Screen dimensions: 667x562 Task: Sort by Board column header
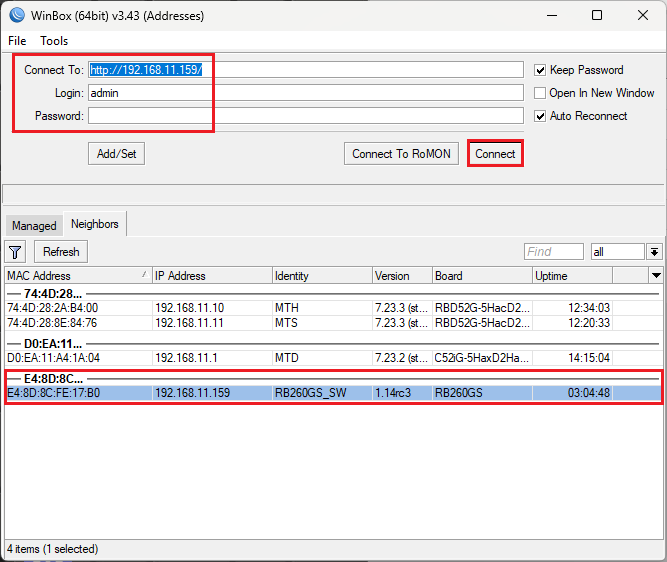tap(482, 276)
